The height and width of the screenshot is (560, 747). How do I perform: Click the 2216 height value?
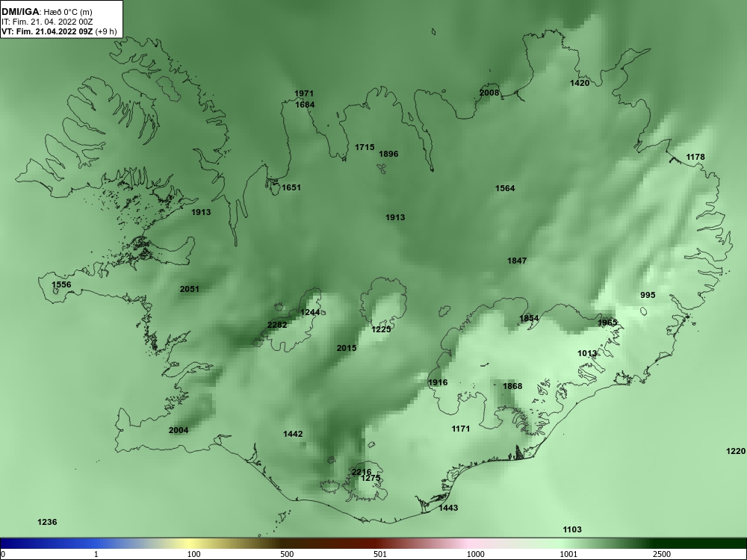(362, 473)
